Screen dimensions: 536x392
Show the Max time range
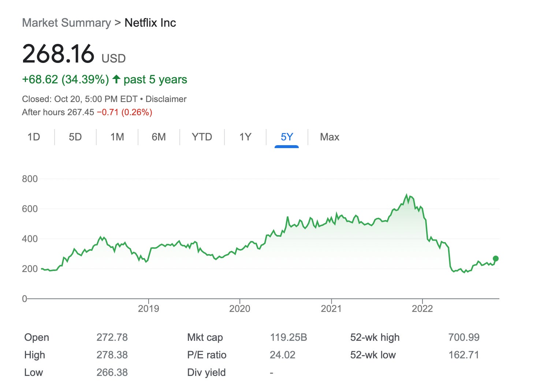coord(330,137)
